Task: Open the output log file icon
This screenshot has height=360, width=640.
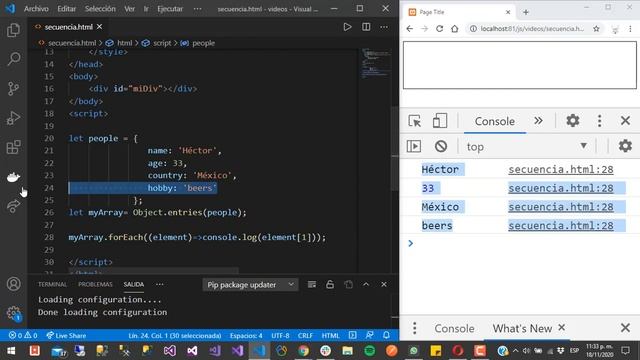Action: coord(348,284)
